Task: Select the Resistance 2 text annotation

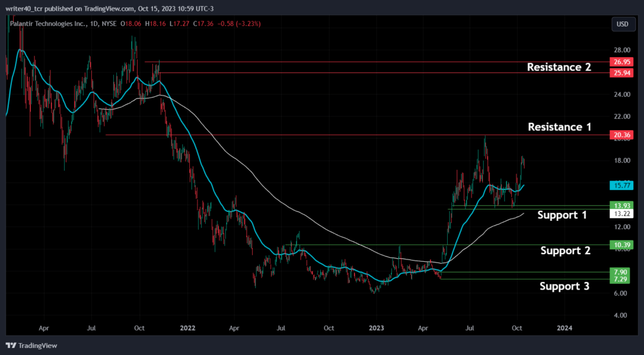Action: click(559, 67)
